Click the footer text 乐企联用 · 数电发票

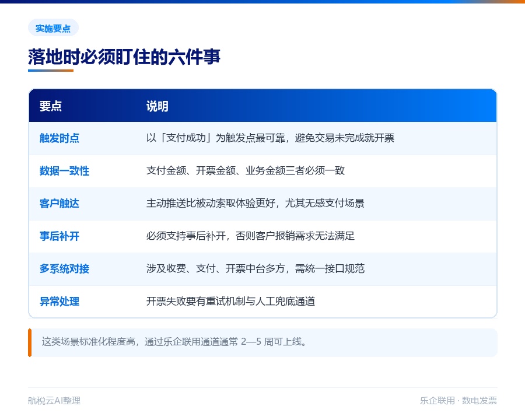pos(459,401)
